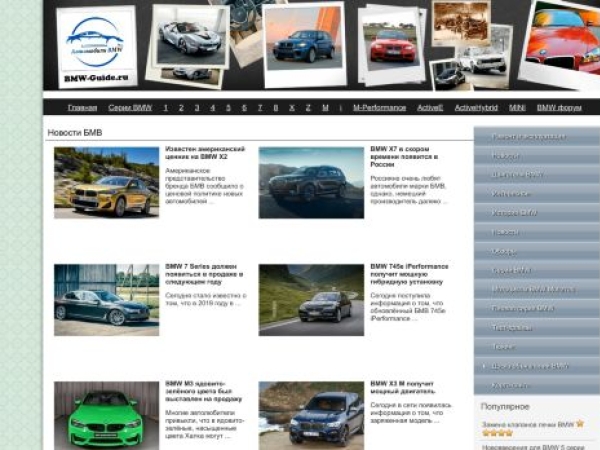The height and width of the screenshot is (450, 600).
Task: Open Тест-драйвы sidebar category
Action: [x=537, y=328]
